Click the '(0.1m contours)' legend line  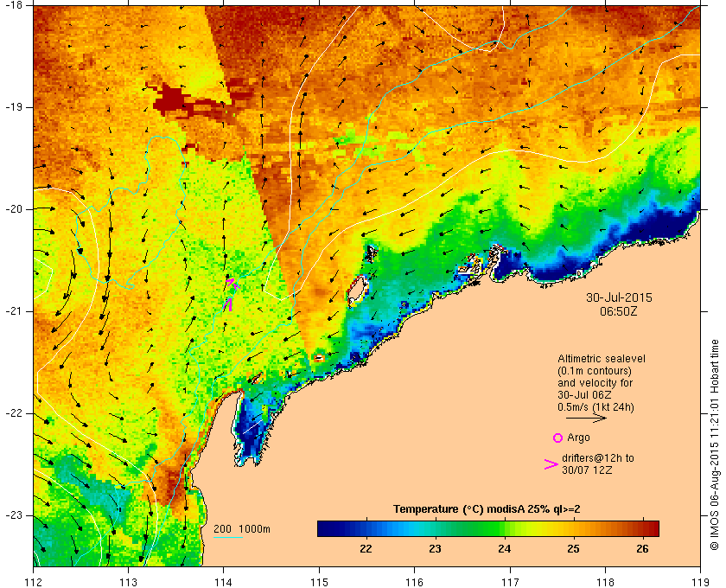595,371
